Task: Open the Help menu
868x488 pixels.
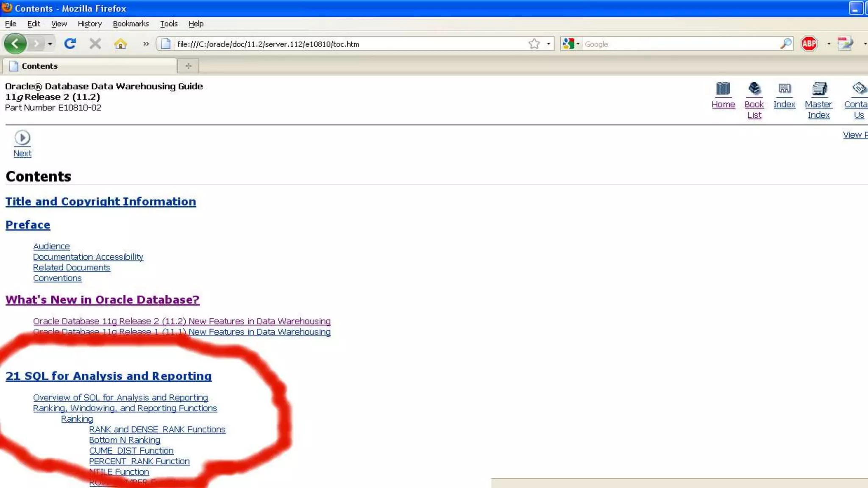Action: (196, 24)
